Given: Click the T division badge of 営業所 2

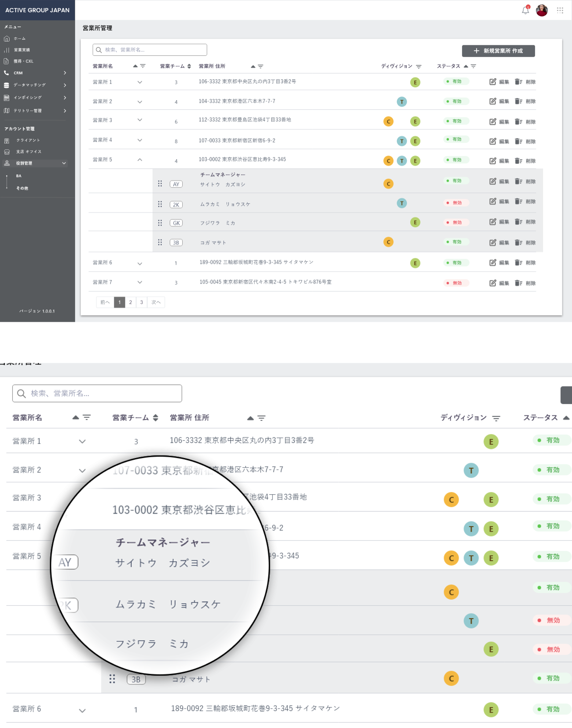Looking at the screenshot, I should pos(402,102).
